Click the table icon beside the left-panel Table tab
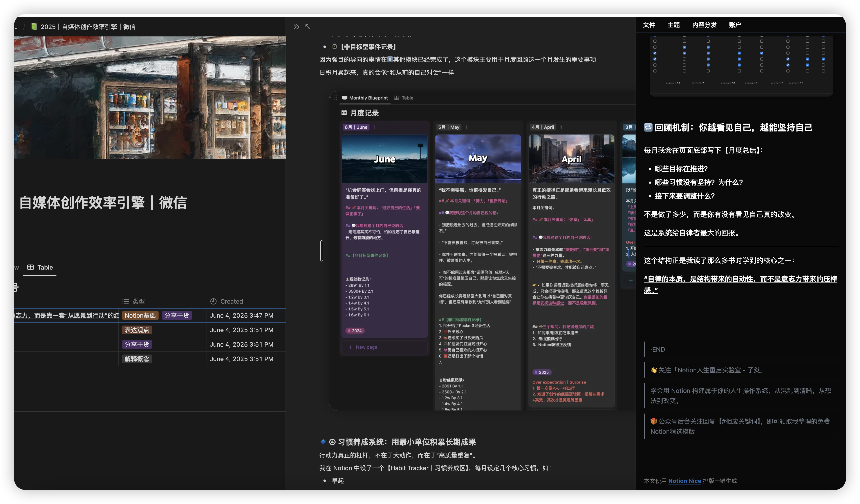 coord(30,267)
